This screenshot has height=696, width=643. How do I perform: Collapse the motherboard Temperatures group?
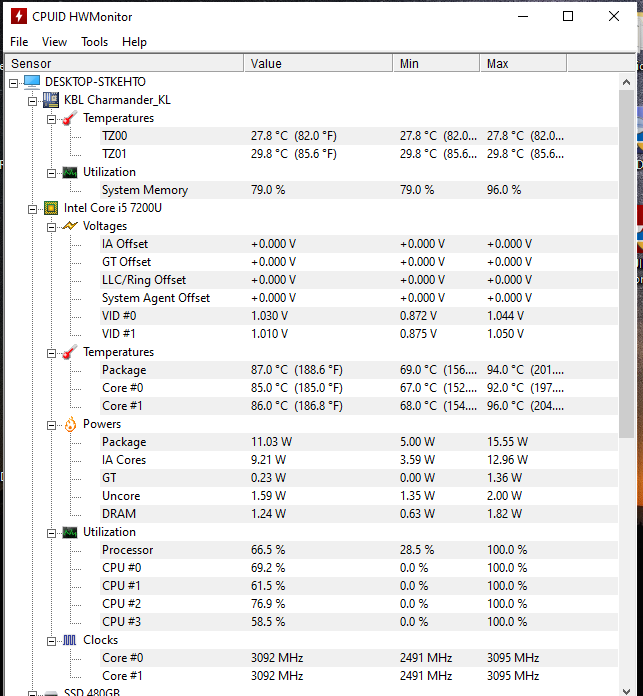[51, 119]
